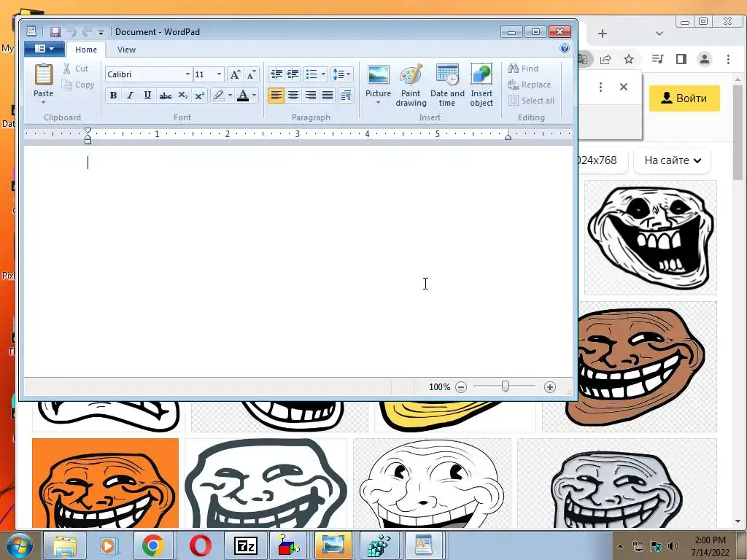747x560 pixels.
Task: Justify the paragraph text
Action: [x=328, y=96]
